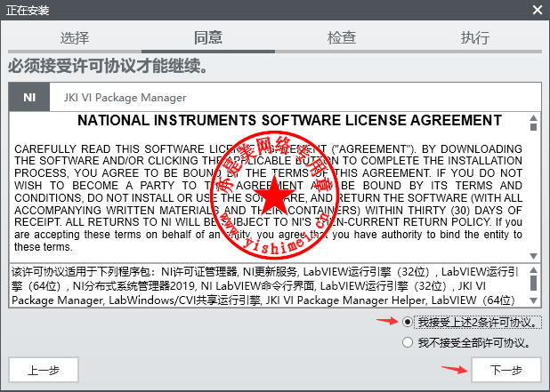This screenshot has height=392, width=550.
Task: Click the license text scroll-down arrow
Action: 533,256
